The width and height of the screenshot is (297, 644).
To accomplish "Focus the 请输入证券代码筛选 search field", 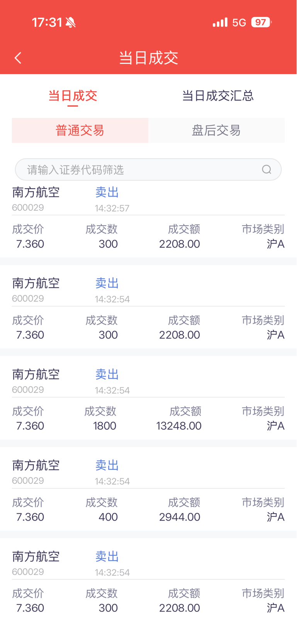I will click(x=139, y=169).
